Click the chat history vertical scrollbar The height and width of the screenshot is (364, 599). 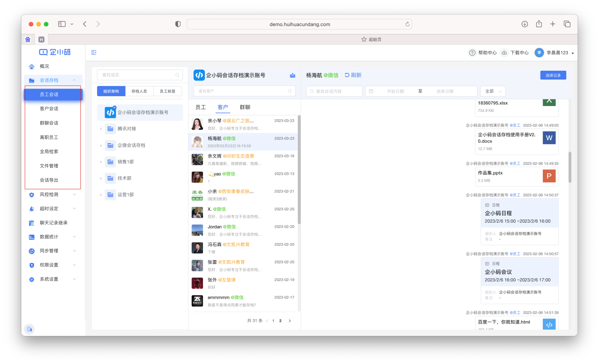[x=570, y=167]
